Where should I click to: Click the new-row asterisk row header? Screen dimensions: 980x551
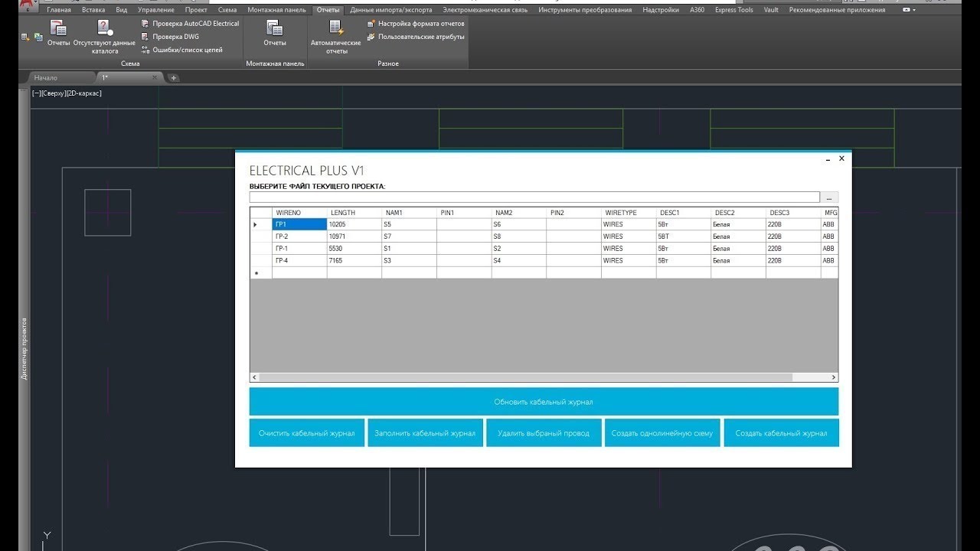(x=261, y=273)
